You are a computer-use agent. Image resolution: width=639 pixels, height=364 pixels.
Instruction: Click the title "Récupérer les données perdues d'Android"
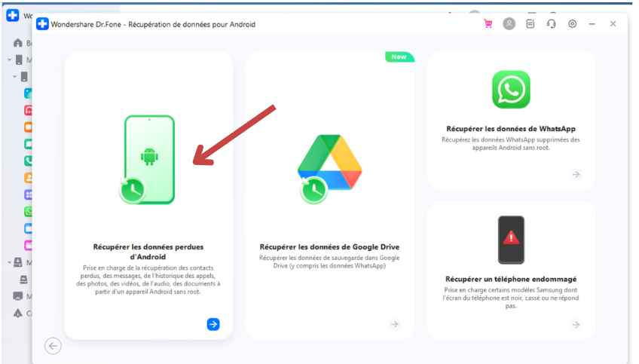pyautogui.click(x=148, y=252)
